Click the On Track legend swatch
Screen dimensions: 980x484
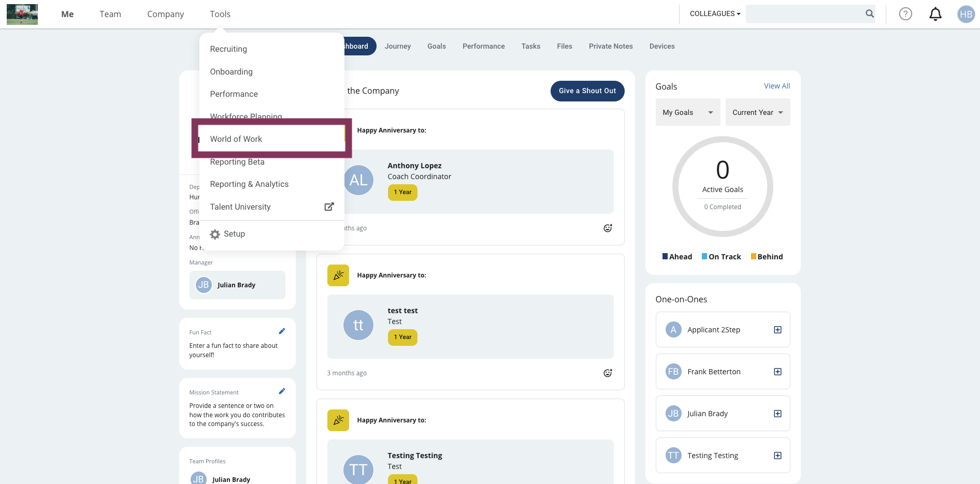(x=704, y=256)
